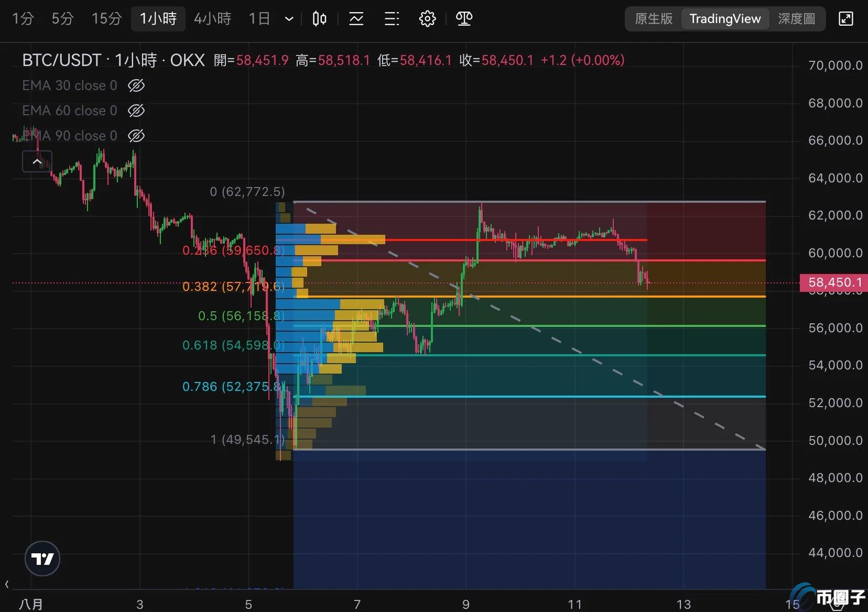
Task: Click the TradingView logo badge
Action: pyautogui.click(x=42, y=559)
